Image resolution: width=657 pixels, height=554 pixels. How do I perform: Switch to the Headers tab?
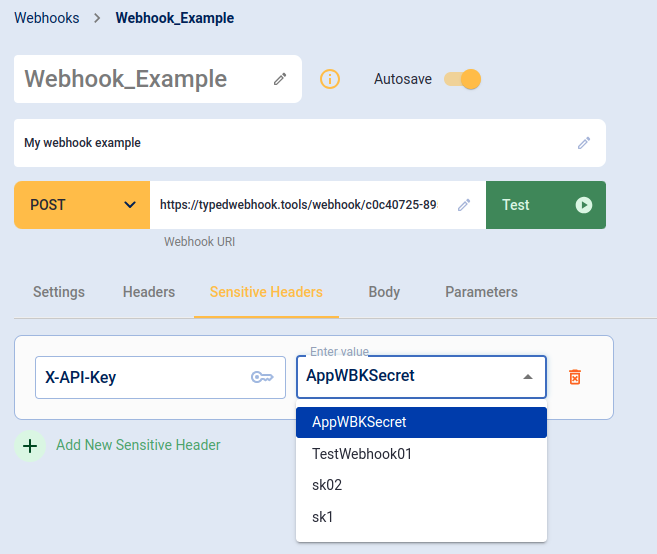(x=149, y=292)
